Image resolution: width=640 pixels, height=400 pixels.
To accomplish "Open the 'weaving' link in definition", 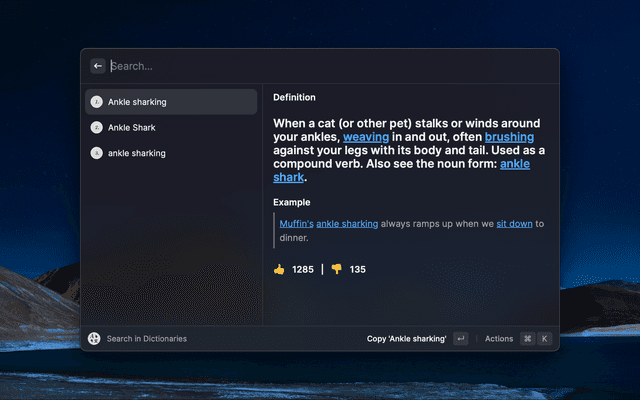I will coord(364,136).
